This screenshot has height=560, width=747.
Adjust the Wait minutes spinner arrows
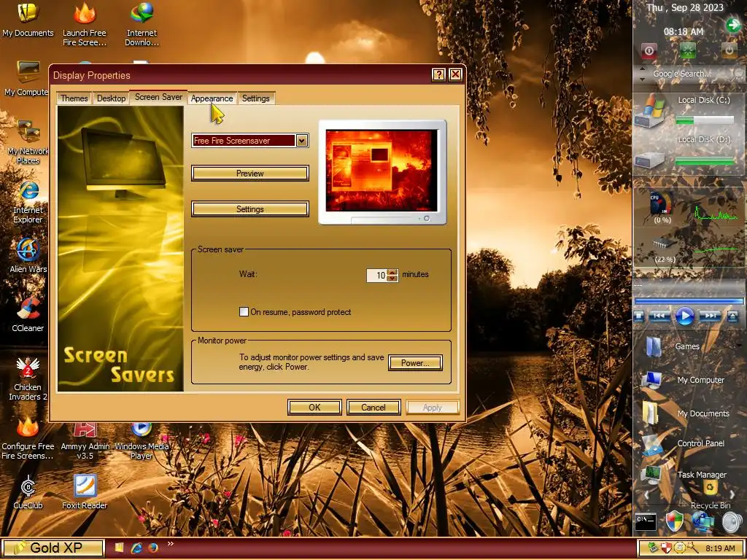(x=392, y=275)
